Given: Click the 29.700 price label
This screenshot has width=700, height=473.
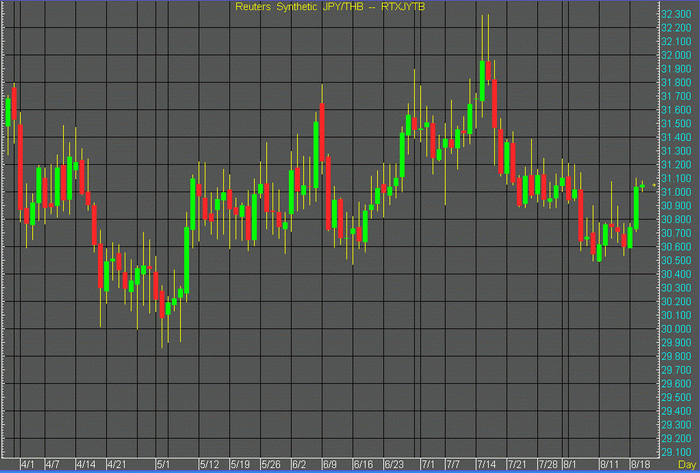Looking at the screenshot, I should tap(676, 370).
